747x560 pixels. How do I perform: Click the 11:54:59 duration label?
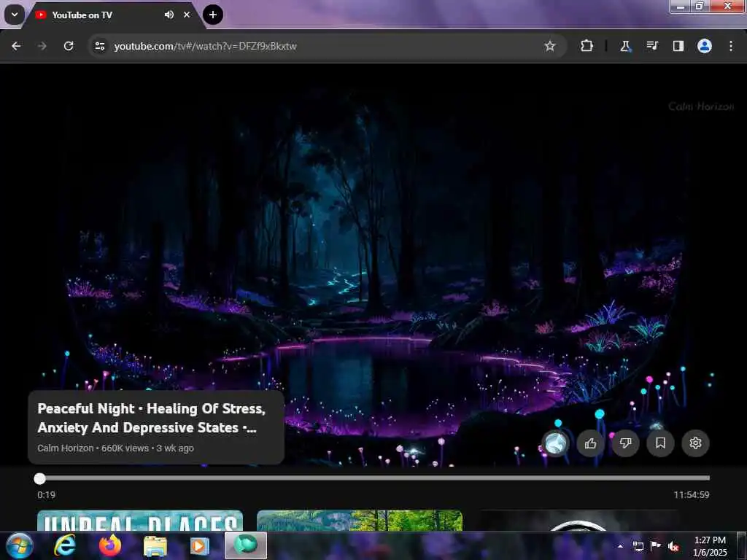click(x=692, y=495)
